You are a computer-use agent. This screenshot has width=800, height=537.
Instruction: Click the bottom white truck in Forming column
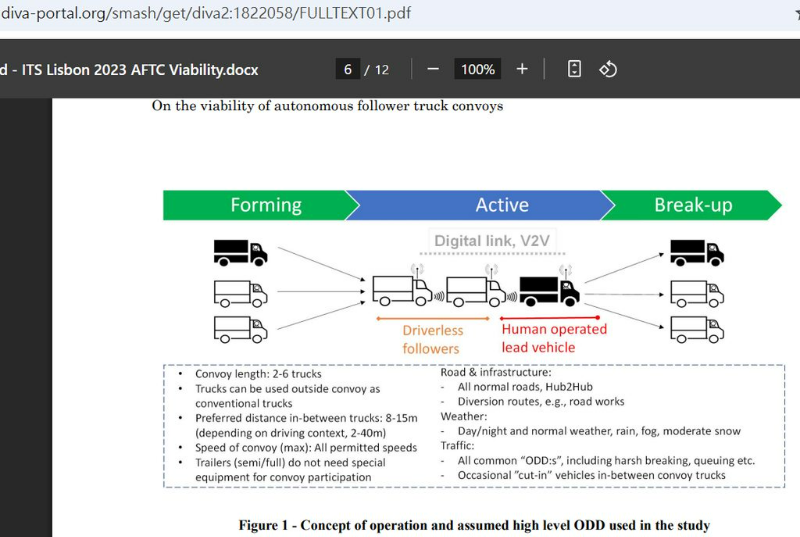coord(240,328)
